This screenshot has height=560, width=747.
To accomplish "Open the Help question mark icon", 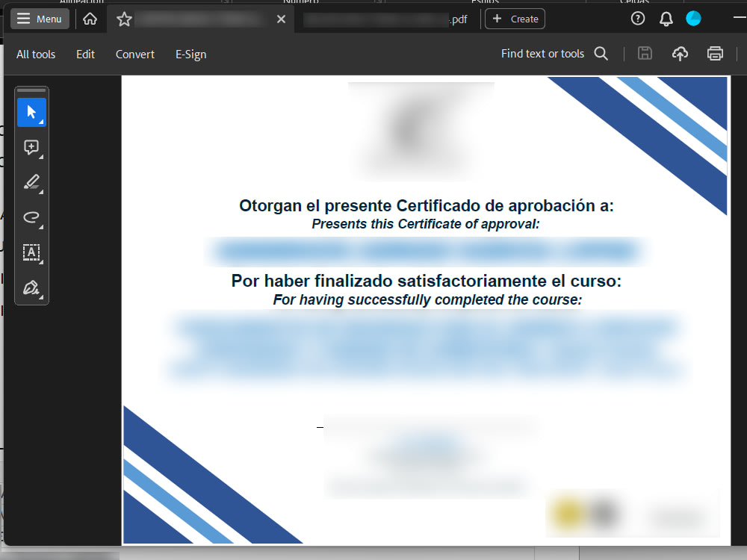I will (637, 18).
